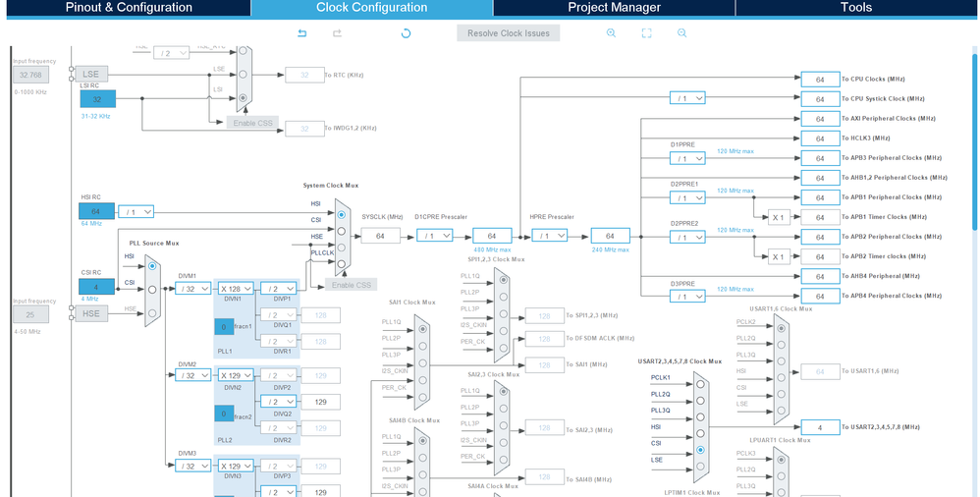Click the undo arrow icon
Screen dimensions: 980x497
coord(302,33)
